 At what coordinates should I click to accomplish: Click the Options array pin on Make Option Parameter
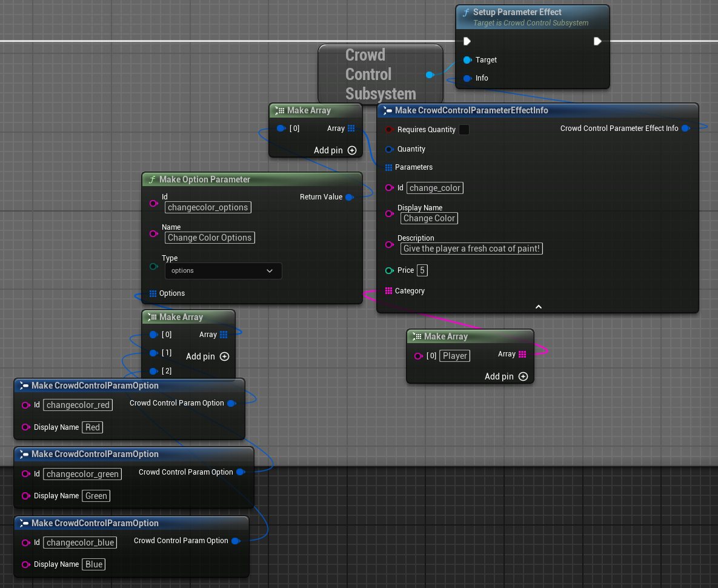pyautogui.click(x=153, y=293)
